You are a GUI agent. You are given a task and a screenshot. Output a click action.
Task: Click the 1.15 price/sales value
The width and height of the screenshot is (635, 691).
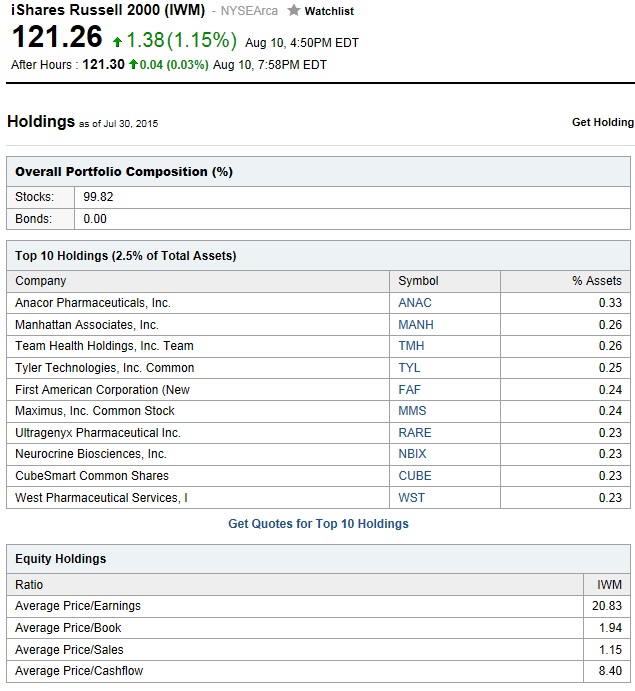tap(610, 650)
